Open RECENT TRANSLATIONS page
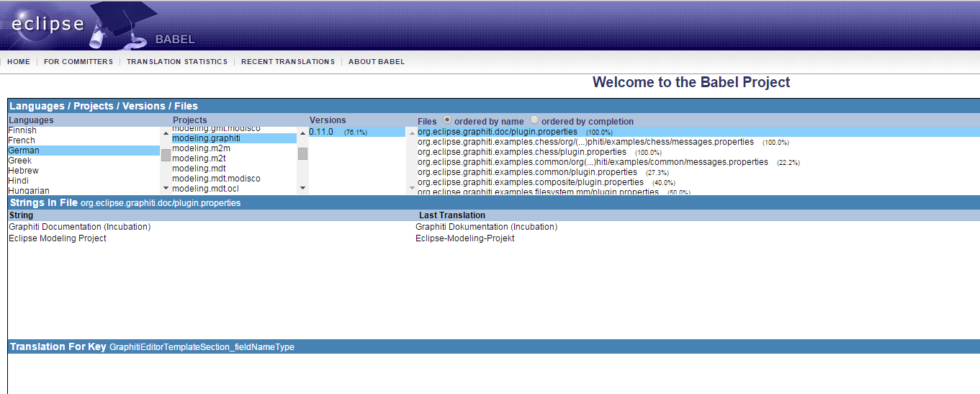Viewport: 980px width, 394px height. click(x=288, y=62)
